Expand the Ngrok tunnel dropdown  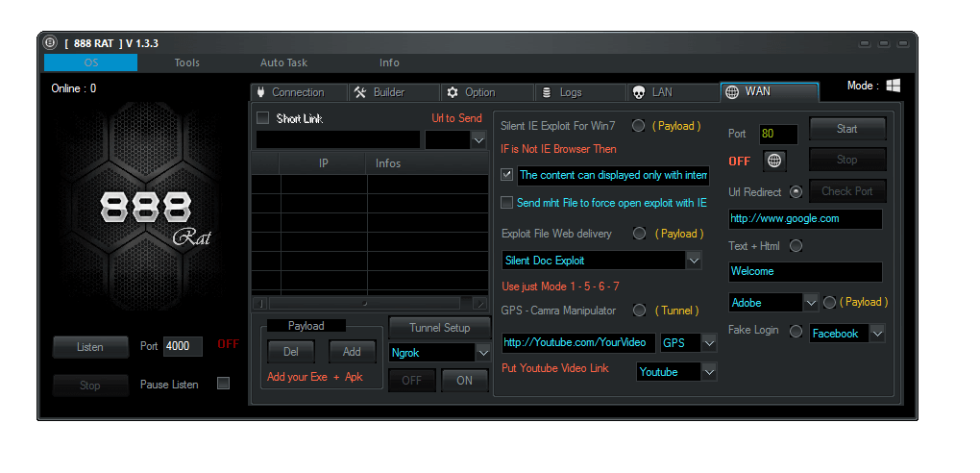[x=482, y=353]
